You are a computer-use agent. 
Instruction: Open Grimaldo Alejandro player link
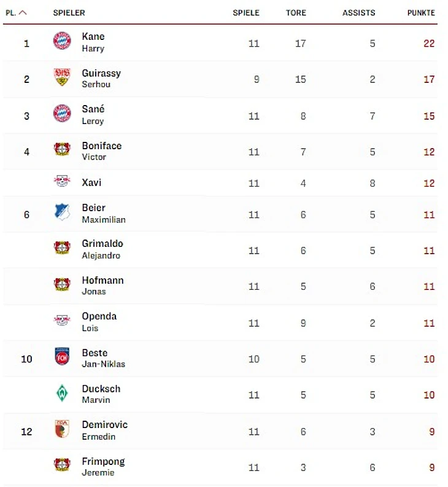(x=102, y=249)
